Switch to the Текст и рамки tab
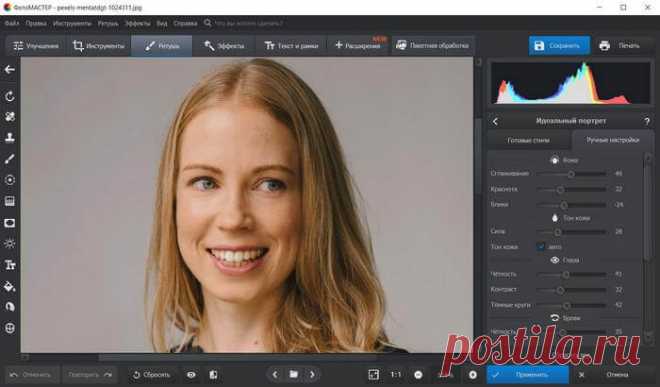Viewport: 660px width, 387px height. (x=291, y=46)
